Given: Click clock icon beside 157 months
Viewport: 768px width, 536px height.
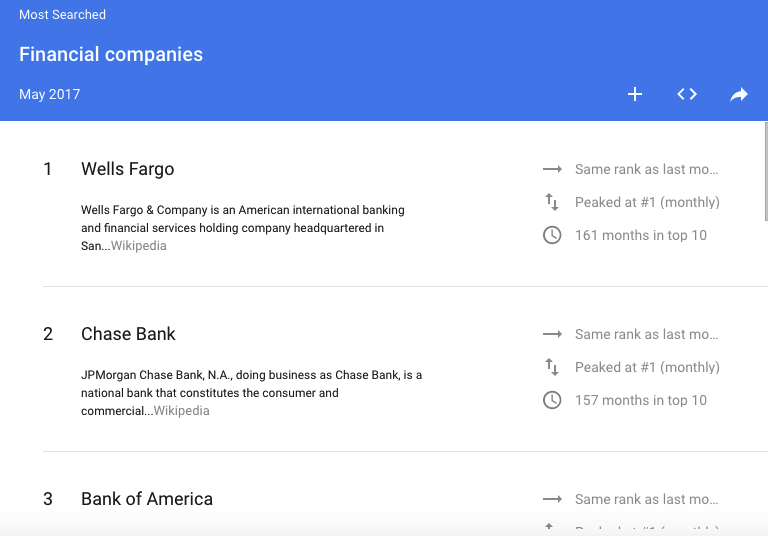Looking at the screenshot, I should (552, 400).
